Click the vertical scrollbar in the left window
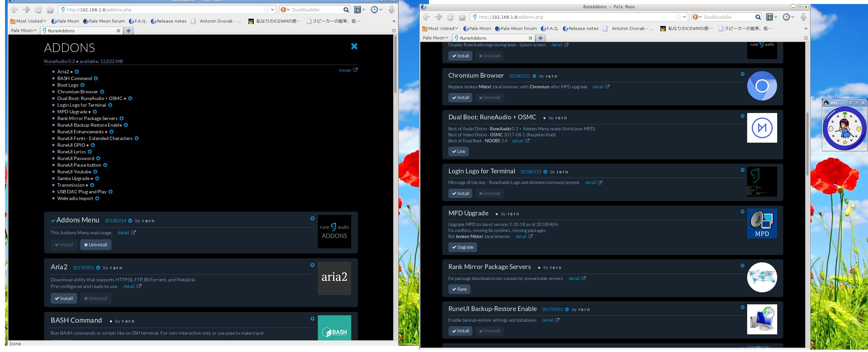Screen dimensions: 868x352 (395, 64)
